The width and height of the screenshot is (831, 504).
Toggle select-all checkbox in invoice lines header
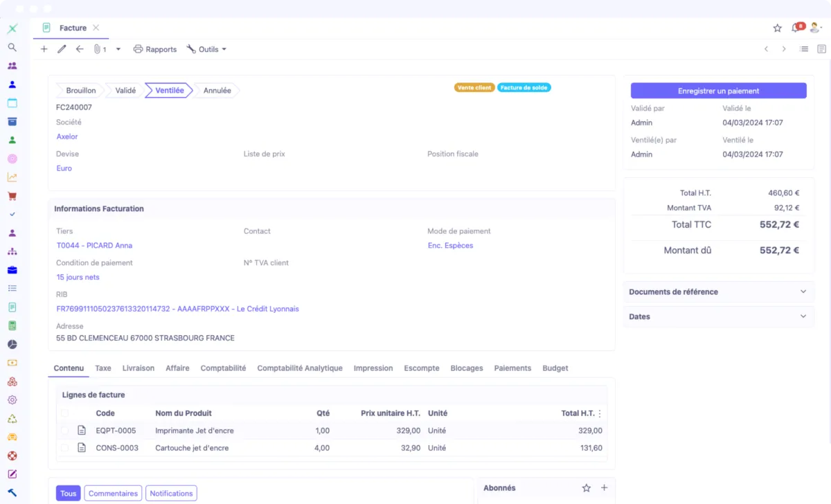pos(64,413)
